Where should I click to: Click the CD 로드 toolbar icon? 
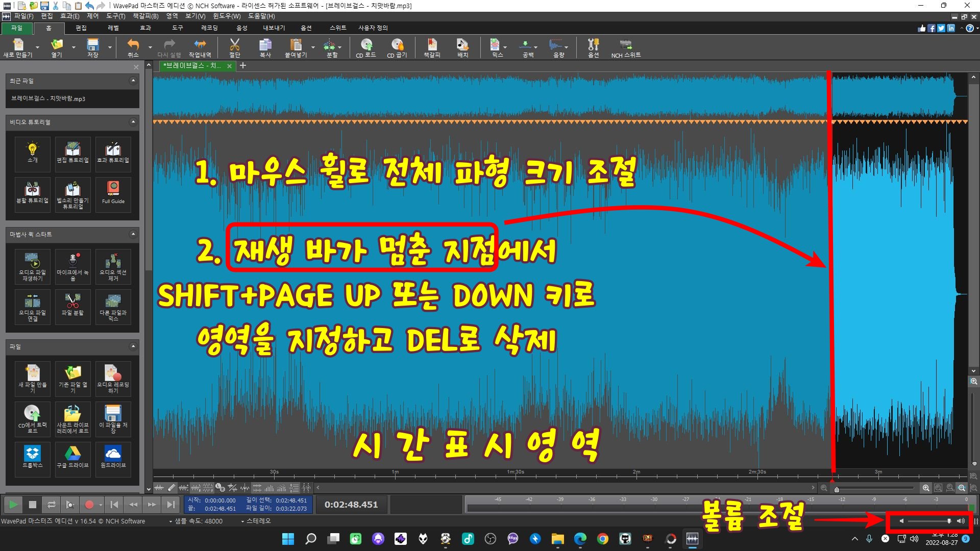pyautogui.click(x=366, y=47)
